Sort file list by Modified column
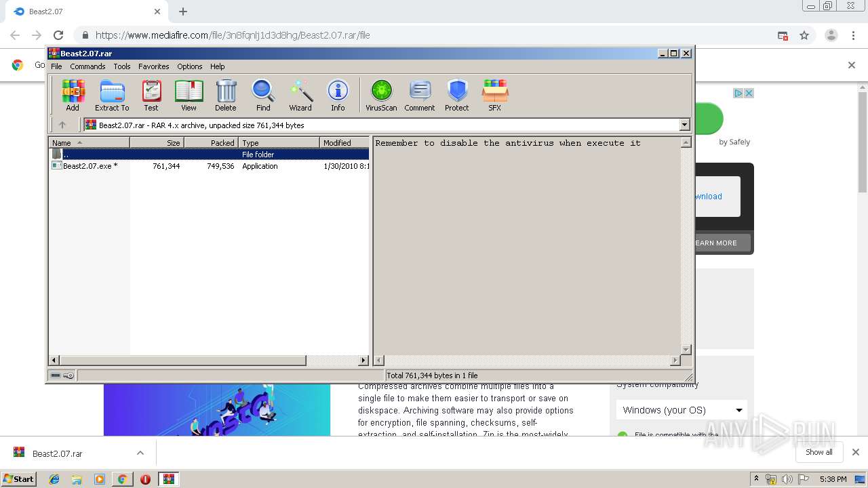 click(x=344, y=142)
